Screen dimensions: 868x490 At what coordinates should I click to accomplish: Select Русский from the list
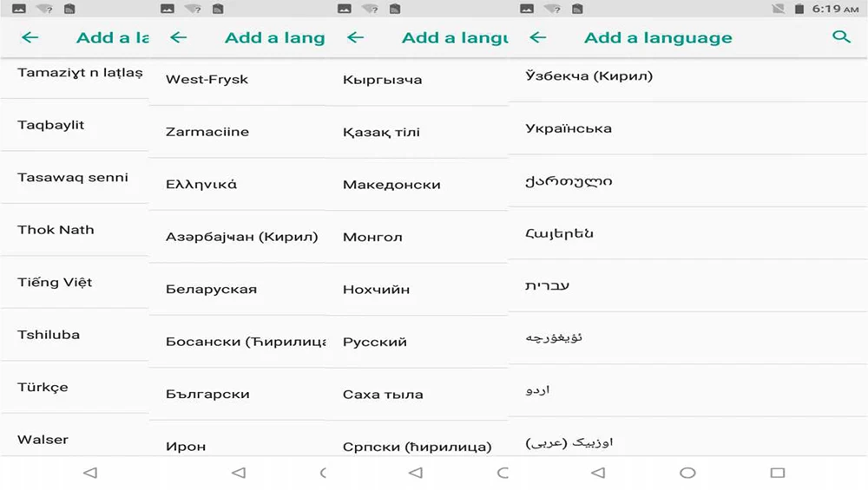coord(417,342)
